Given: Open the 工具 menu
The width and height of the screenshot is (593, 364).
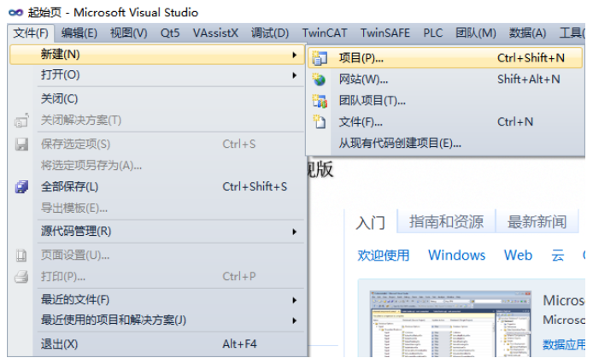Looking at the screenshot, I should click(x=572, y=33).
